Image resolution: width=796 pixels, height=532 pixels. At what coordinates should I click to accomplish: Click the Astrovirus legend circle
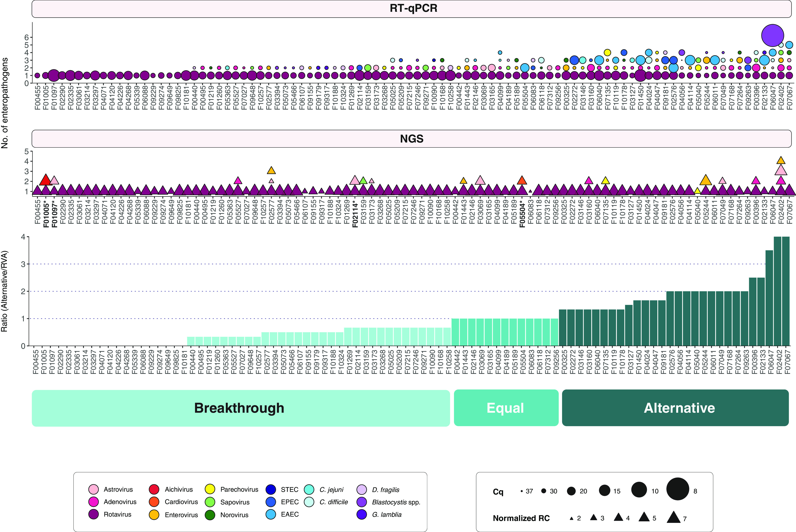[93, 489]
